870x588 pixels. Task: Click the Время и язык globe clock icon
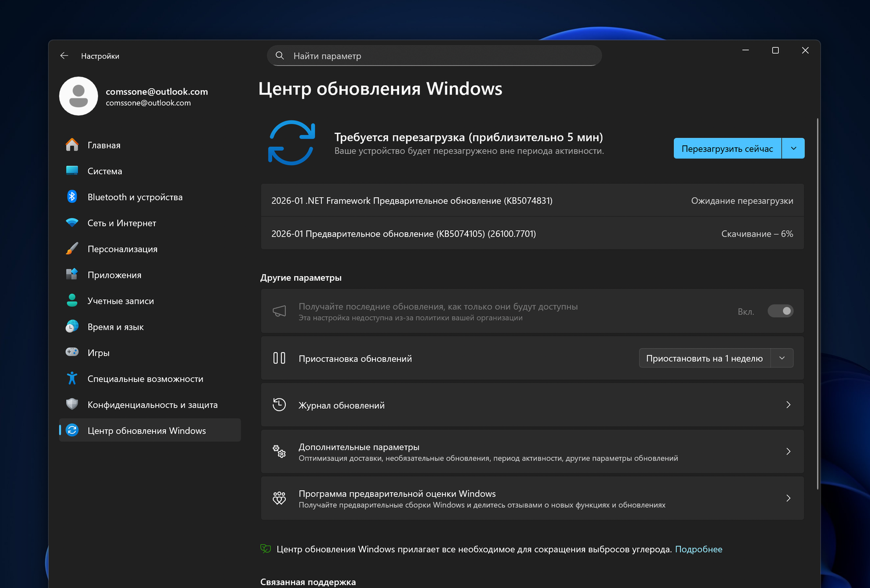pyautogui.click(x=72, y=326)
